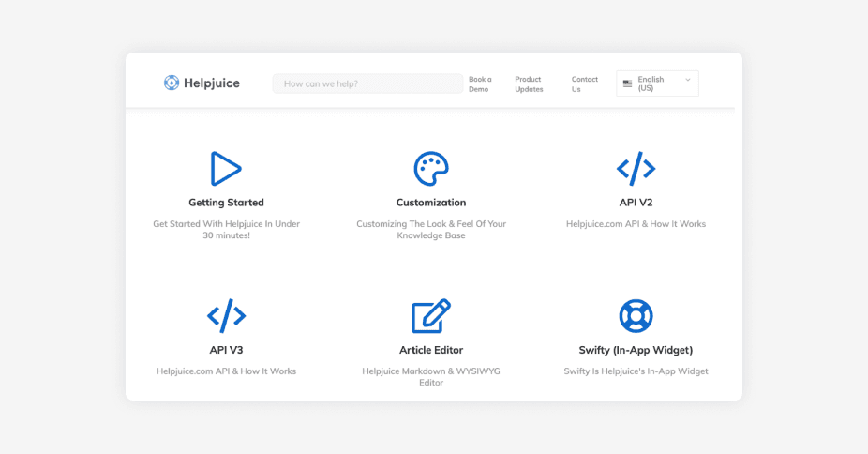Click the API V3 code icon
The image size is (868, 454).
(227, 315)
